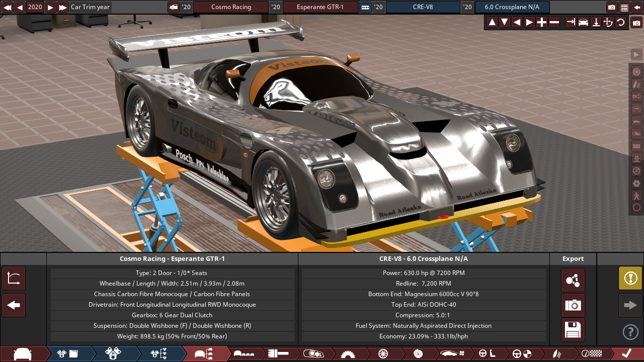Move the camera up with the up triangle
The width and height of the screenshot is (644, 362).
click(x=492, y=22)
